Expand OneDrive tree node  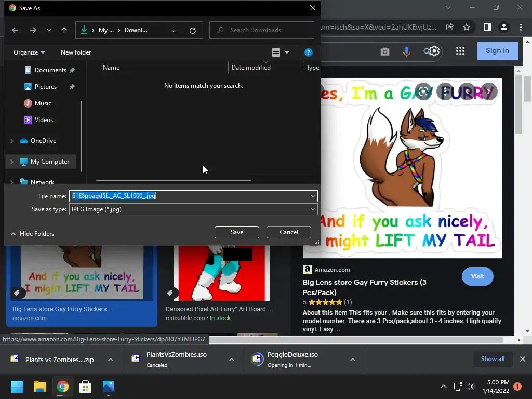click(x=12, y=141)
